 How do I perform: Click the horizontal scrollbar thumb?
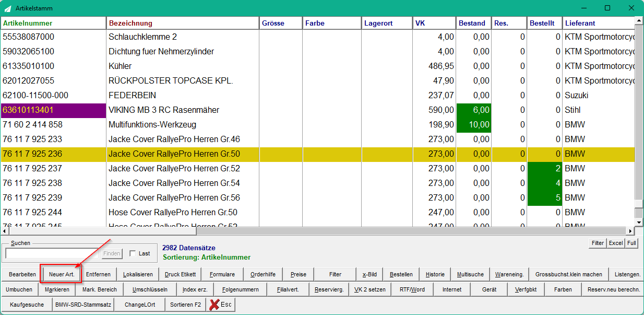tap(102, 231)
